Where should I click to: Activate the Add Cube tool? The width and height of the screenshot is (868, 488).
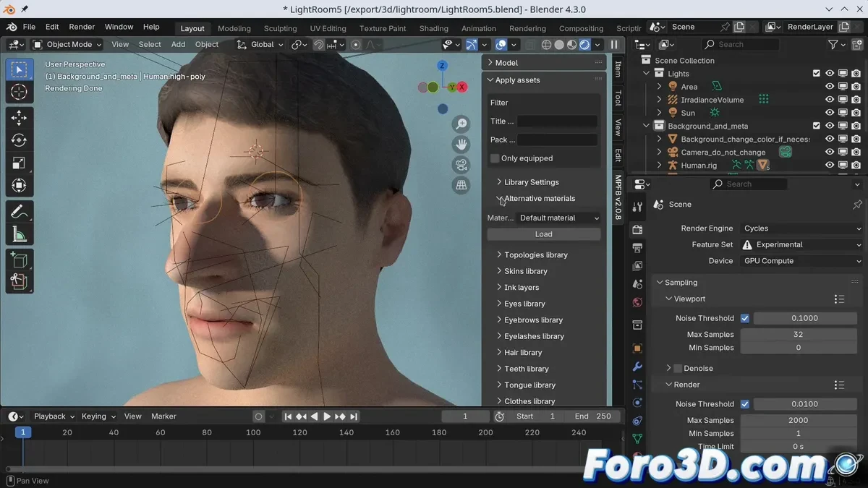click(20, 259)
